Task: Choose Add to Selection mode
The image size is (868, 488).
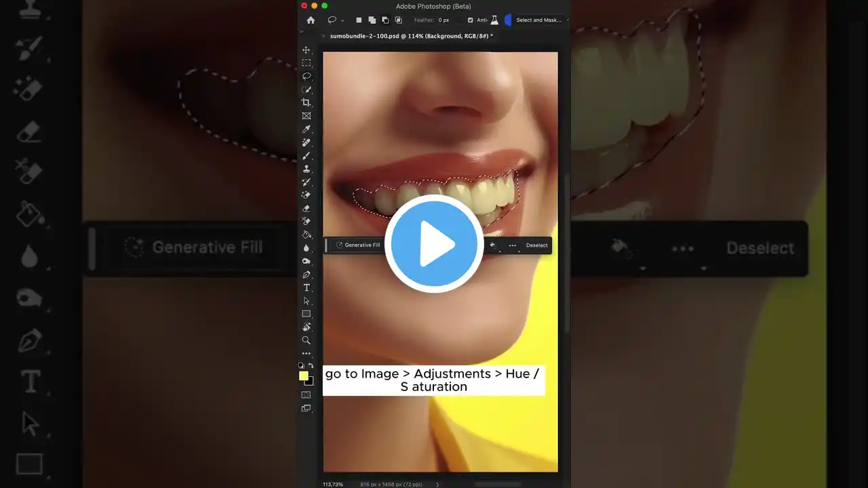Action: coord(372,20)
